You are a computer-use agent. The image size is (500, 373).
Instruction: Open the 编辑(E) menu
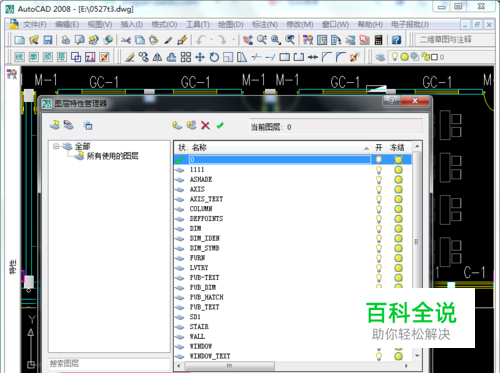click(x=67, y=25)
